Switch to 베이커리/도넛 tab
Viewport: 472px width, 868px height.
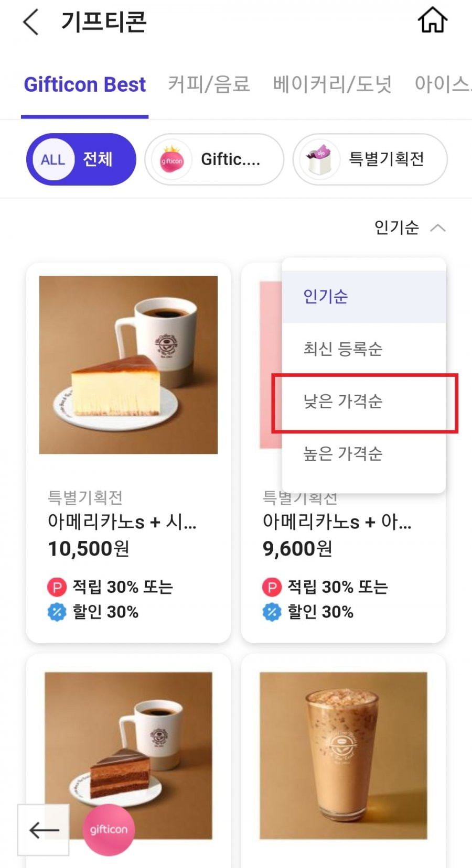[332, 84]
